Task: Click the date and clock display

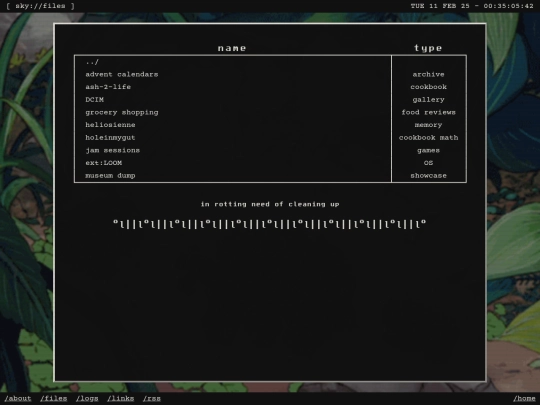Action: (x=472, y=6)
